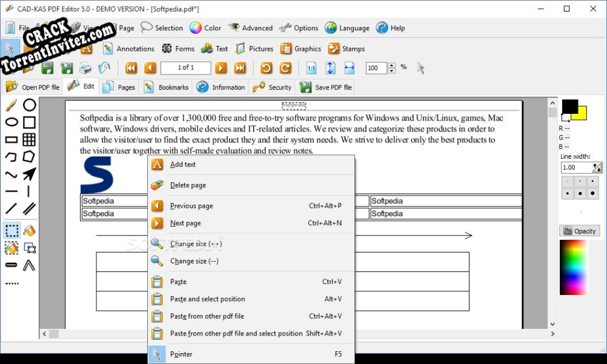Switch to the Bookmarks tab
Image resolution: width=607 pixels, height=364 pixels.
pos(165,87)
